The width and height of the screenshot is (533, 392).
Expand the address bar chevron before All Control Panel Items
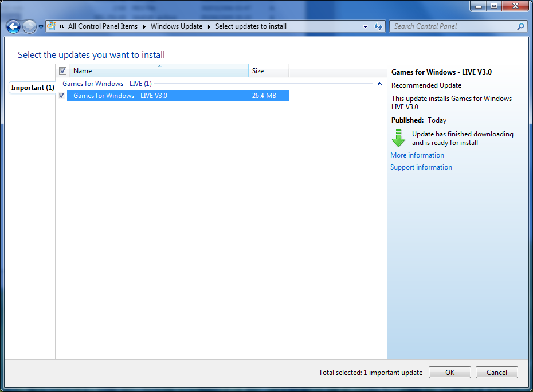click(61, 26)
